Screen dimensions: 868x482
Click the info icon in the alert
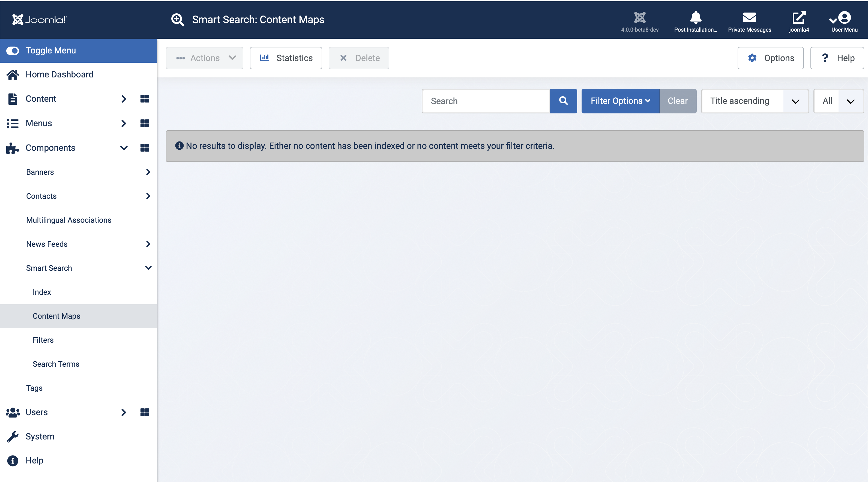[179, 146]
